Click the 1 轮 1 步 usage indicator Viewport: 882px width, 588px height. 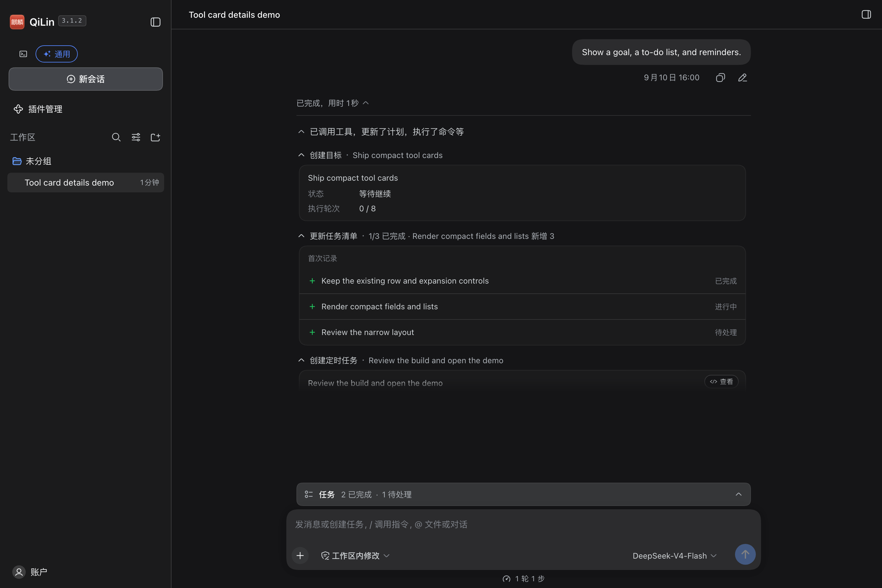tap(523, 579)
